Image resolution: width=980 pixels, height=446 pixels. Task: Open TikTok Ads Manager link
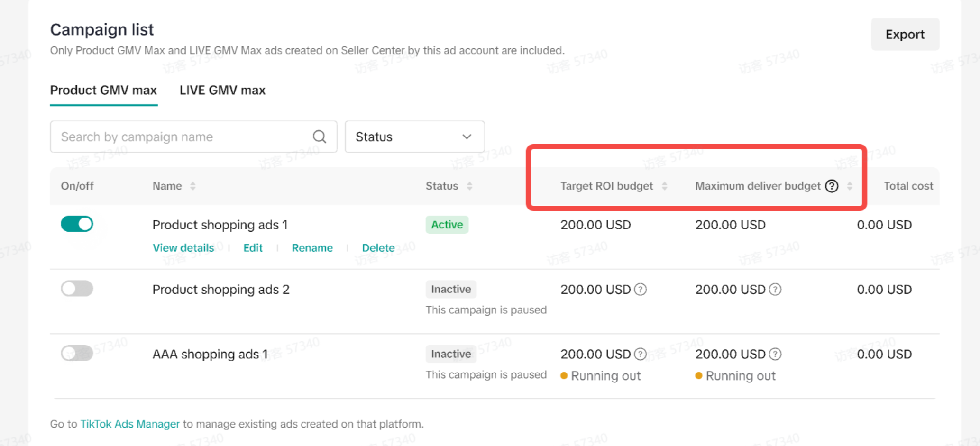(x=130, y=424)
